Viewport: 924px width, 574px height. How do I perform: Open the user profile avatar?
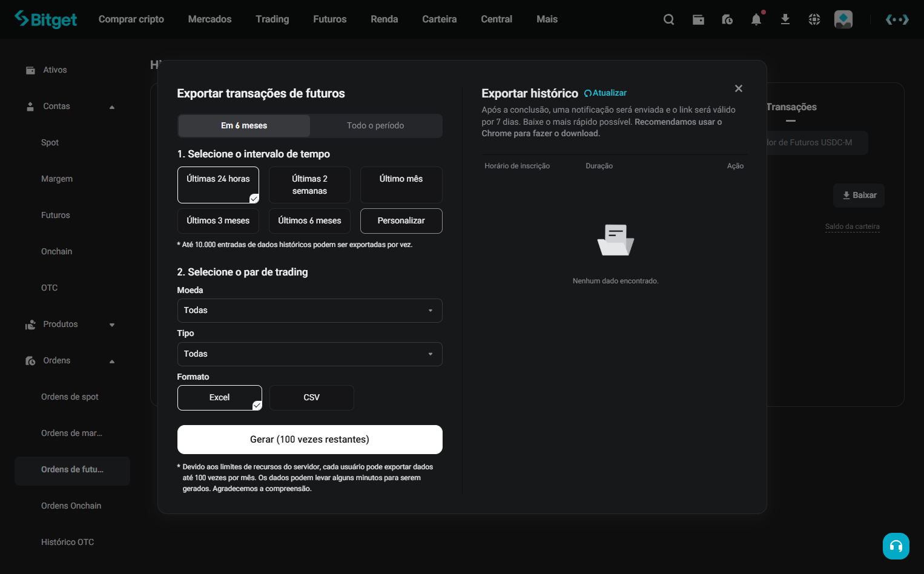coord(843,19)
